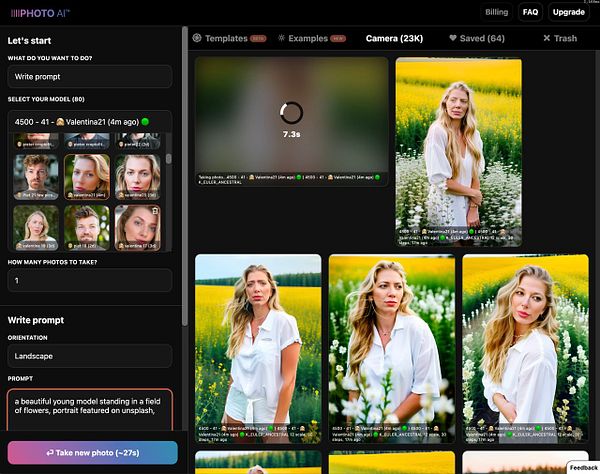Open the Templates tab
Screen dimensions: 600x474
[x=229, y=38]
